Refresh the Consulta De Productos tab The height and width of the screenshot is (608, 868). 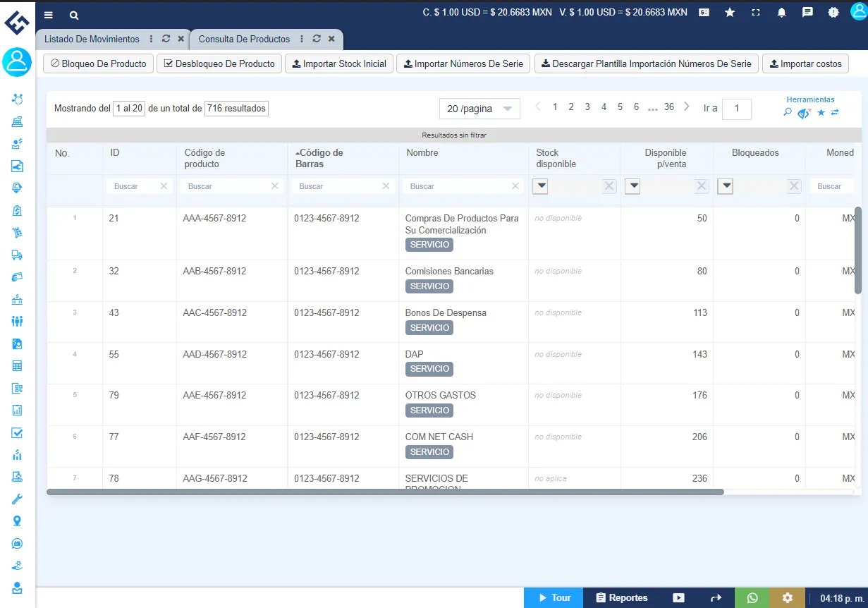[x=316, y=39]
